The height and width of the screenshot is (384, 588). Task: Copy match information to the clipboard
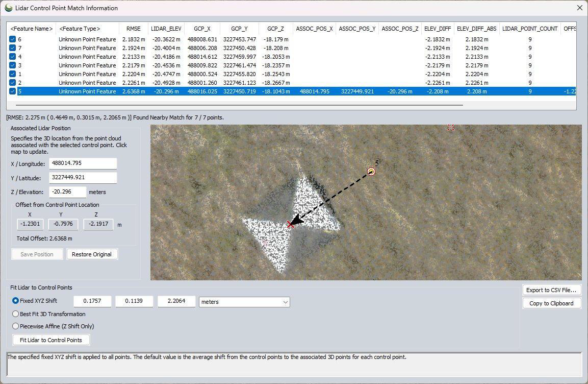point(552,303)
